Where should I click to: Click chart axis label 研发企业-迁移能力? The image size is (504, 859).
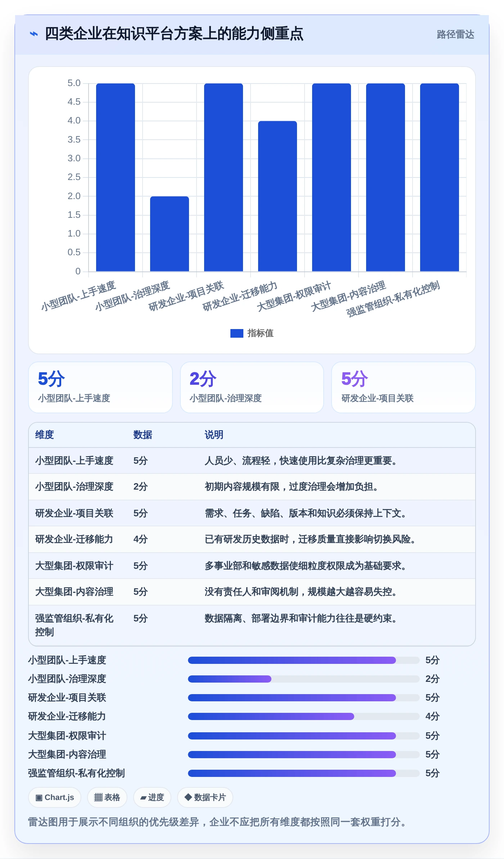coord(240,297)
